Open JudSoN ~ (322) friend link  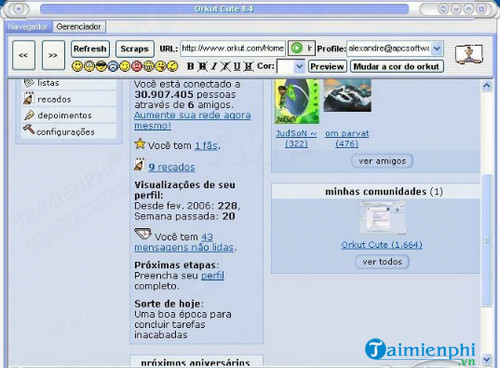click(296, 138)
